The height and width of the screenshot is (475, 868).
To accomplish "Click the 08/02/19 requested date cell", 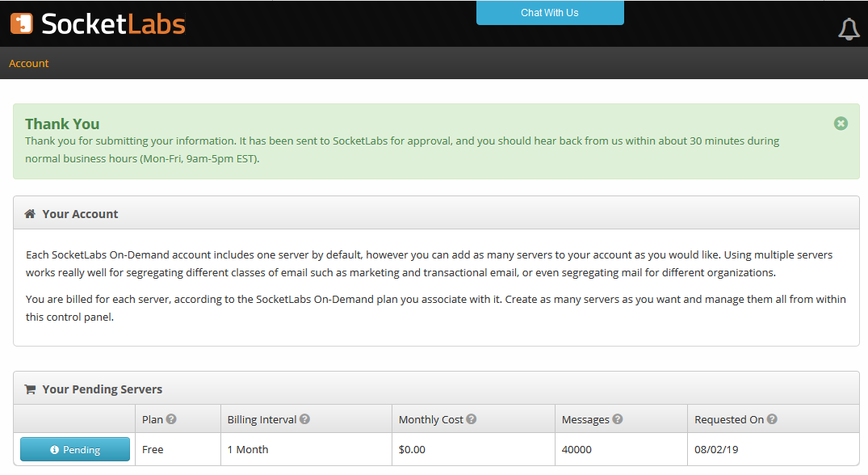I will click(774, 449).
